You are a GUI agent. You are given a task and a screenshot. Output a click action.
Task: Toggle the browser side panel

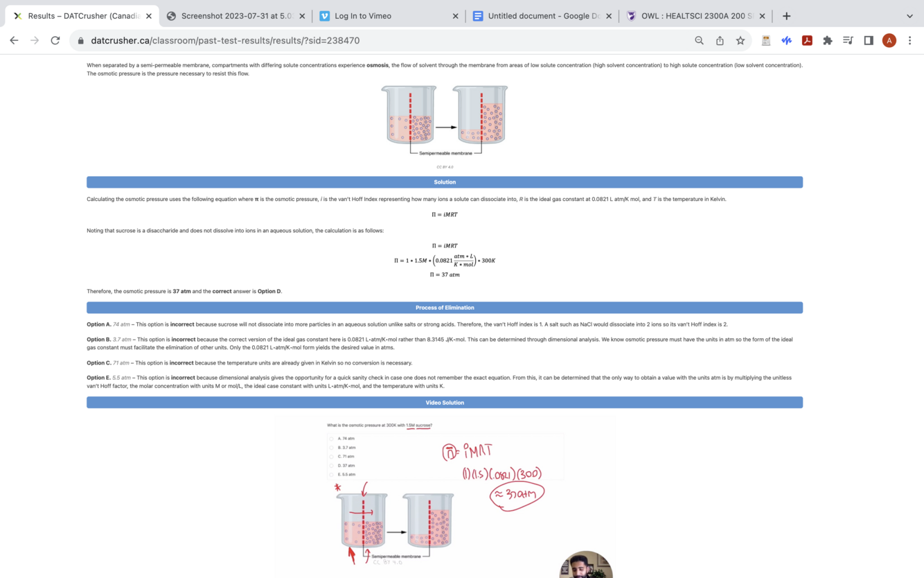pyautogui.click(x=869, y=41)
